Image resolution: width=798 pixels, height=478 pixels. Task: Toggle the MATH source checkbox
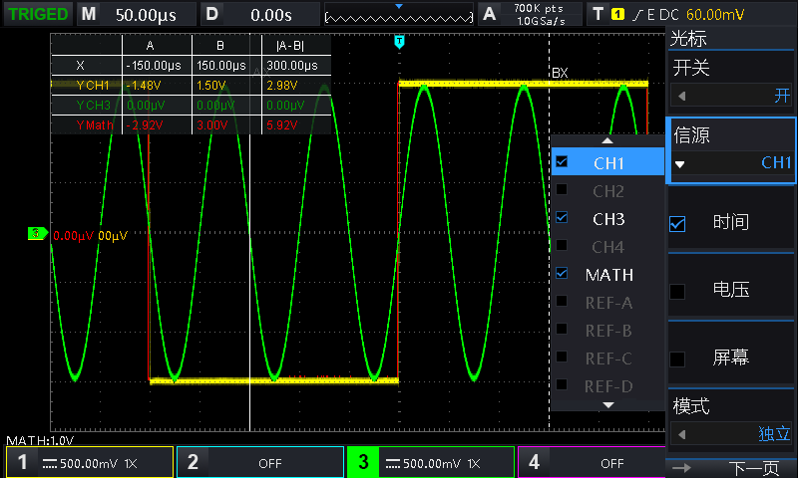coord(562,274)
